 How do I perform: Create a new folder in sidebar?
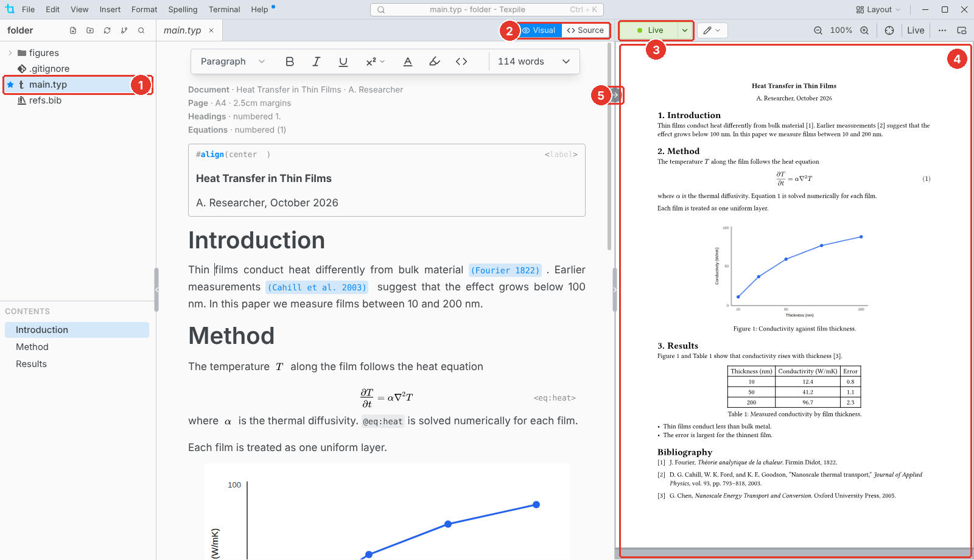click(90, 30)
